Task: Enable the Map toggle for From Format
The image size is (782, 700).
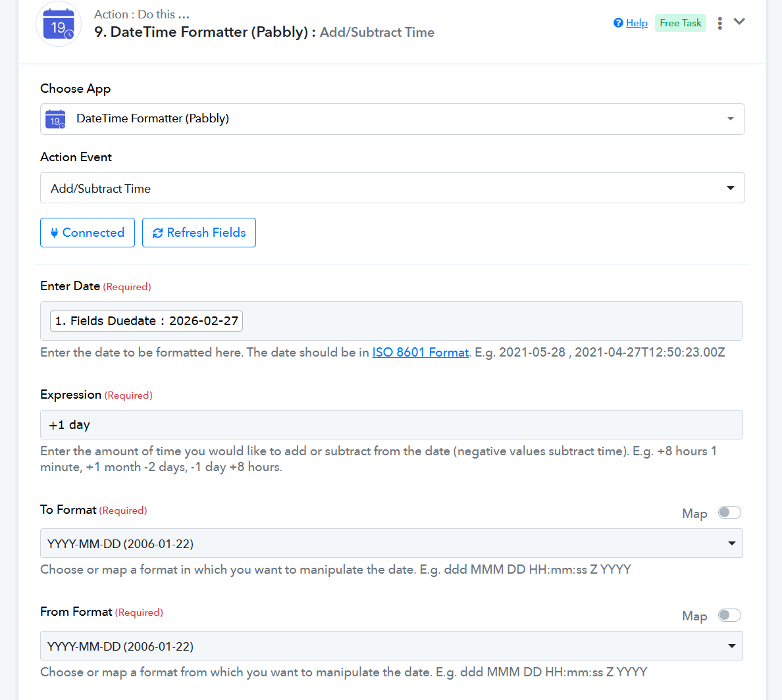Action: point(729,615)
